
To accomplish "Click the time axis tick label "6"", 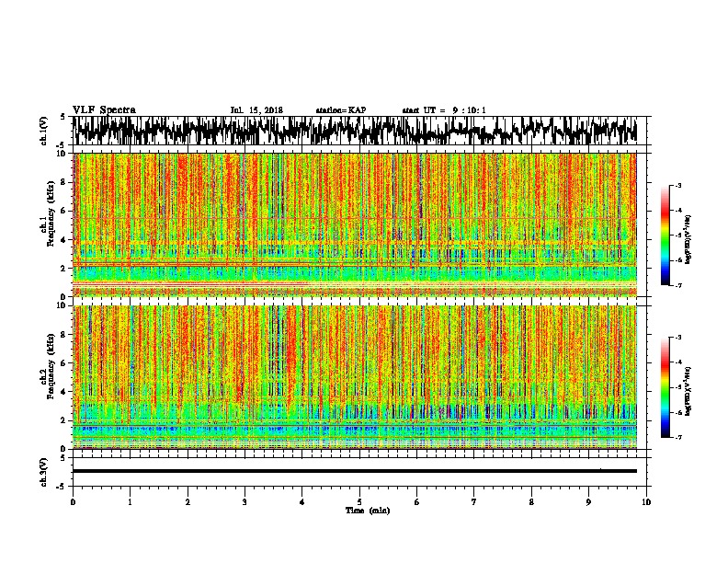I will pyautogui.click(x=417, y=502).
